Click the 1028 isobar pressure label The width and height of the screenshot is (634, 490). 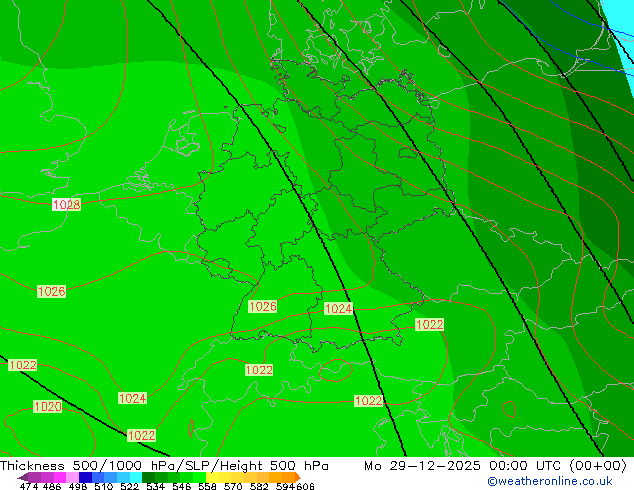66,205
